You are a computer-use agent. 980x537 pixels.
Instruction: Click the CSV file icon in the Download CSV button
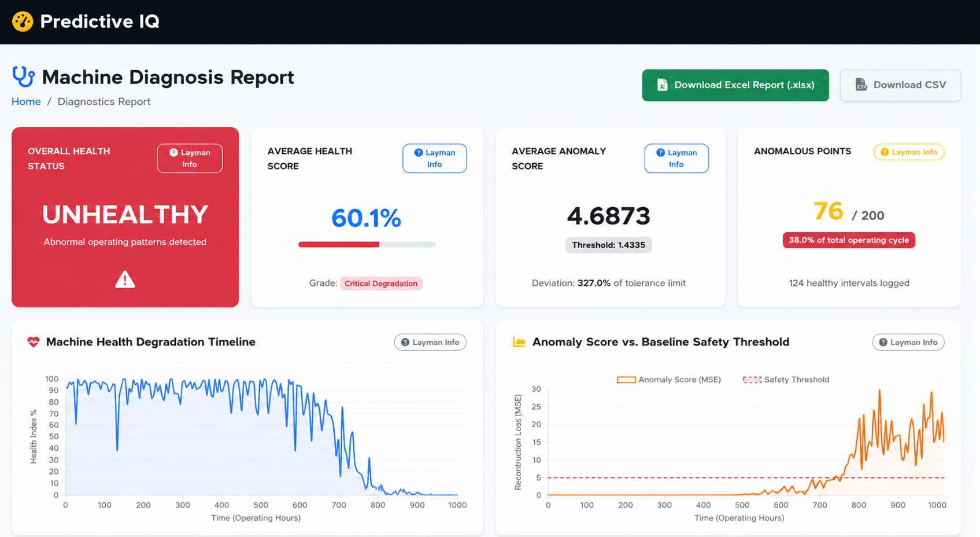click(x=861, y=85)
